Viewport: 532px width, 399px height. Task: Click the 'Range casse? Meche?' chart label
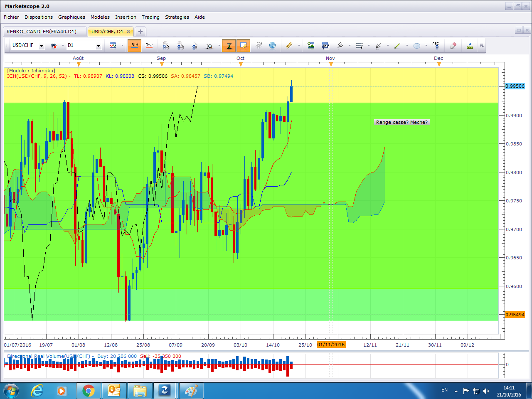[x=401, y=122]
